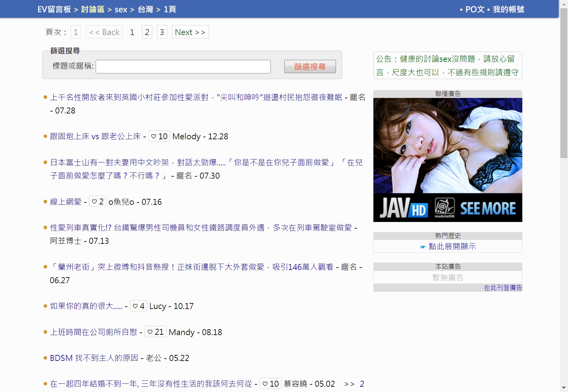Open the heart rating on 跟固炮上床 post

159,136
